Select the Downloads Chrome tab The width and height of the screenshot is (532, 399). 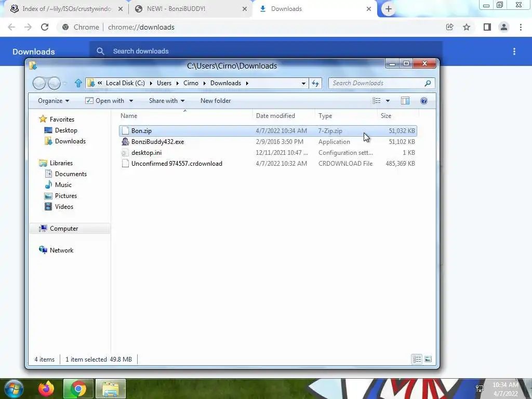point(315,9)
